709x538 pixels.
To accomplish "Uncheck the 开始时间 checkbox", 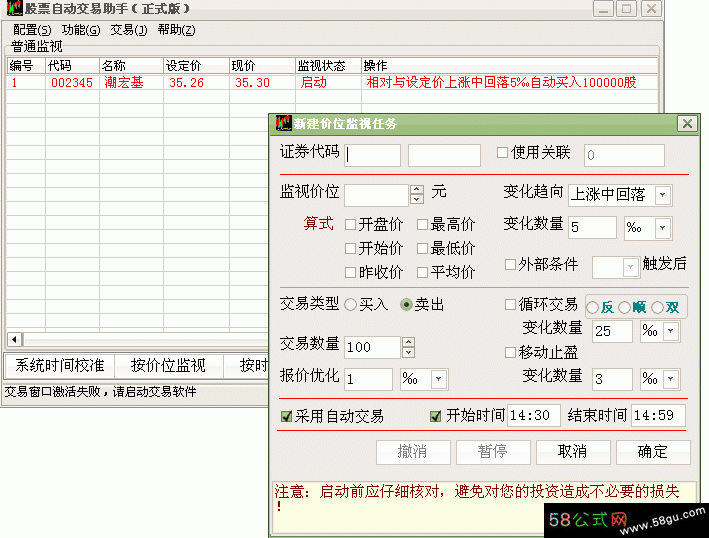I will point(435,416).
